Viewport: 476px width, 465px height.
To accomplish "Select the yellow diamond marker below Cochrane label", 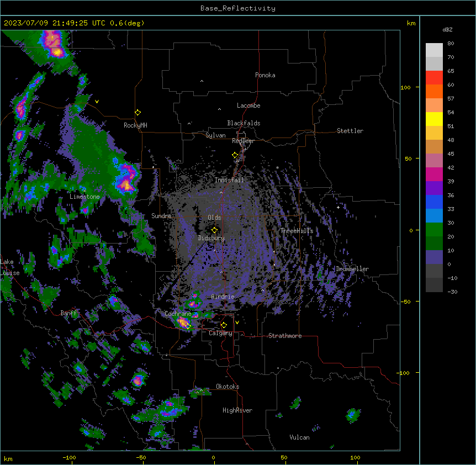I will (x=188, y=326).
